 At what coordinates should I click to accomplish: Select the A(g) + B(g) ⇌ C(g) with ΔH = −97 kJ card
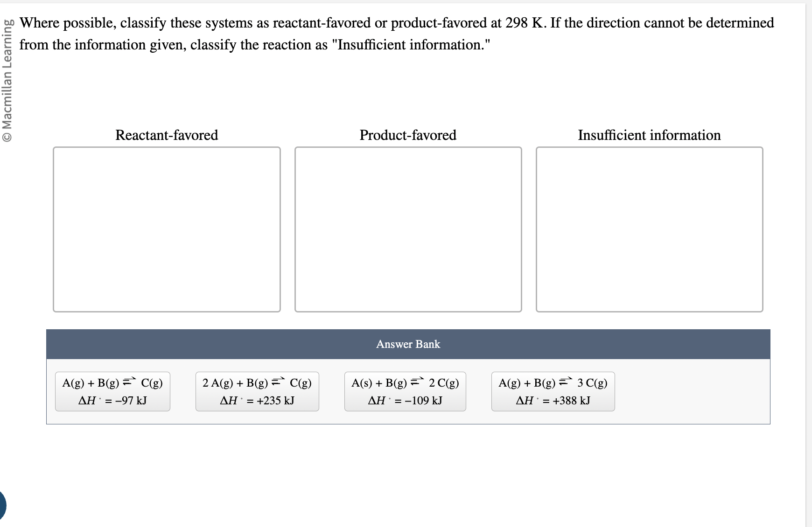pos(112,392)
